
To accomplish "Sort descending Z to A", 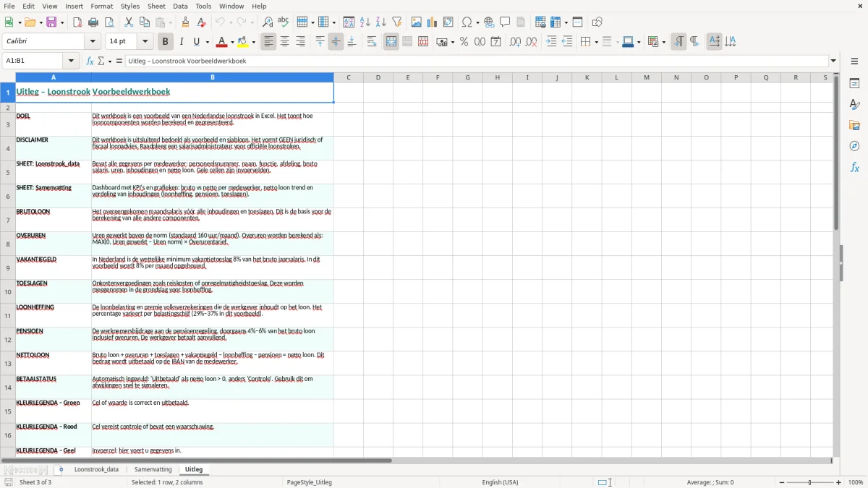I will [381, 22].
